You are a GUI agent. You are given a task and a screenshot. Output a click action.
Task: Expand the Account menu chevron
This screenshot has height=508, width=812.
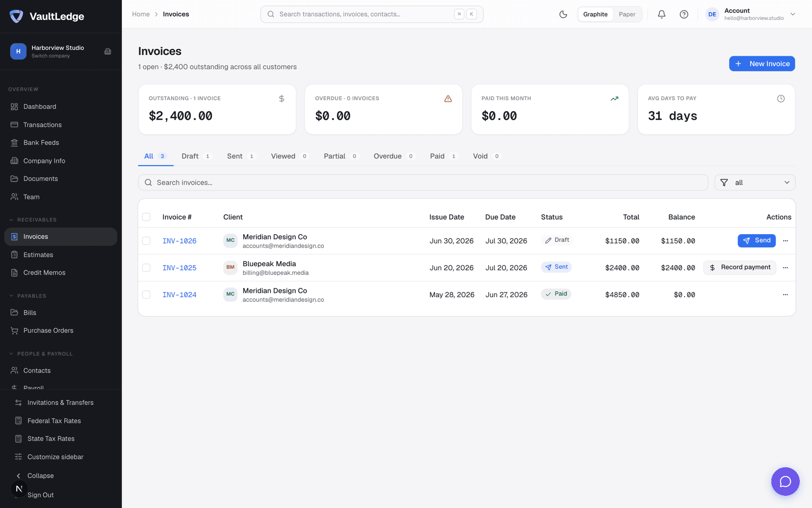[x=793, y=14]
